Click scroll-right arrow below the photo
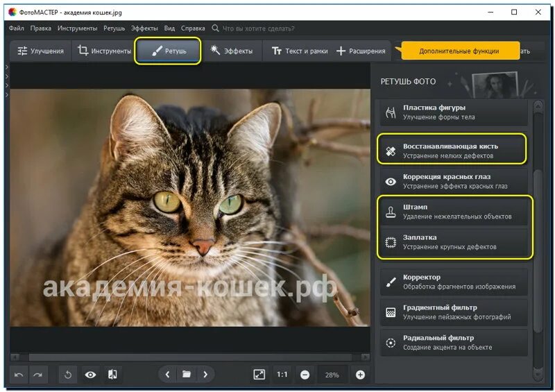The image size is (555, 392). (x=366, y=357)
